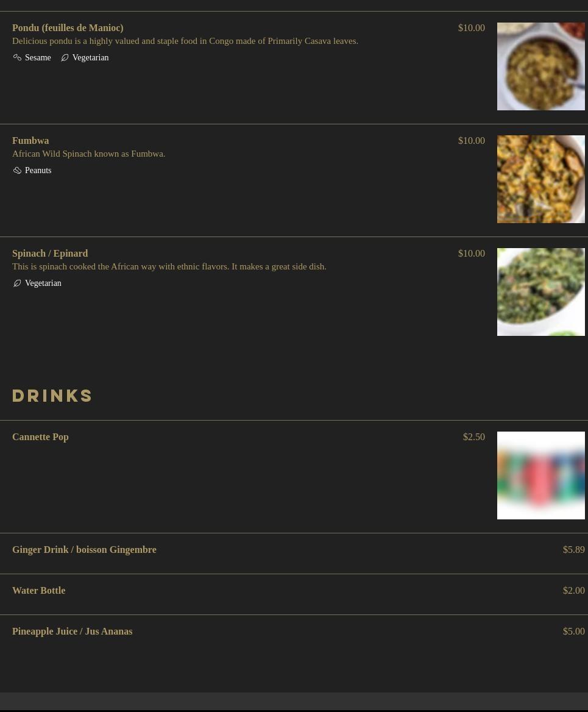Open the Pondu dish photo
The image size is (588, 712).
click(x=541, y=66)
